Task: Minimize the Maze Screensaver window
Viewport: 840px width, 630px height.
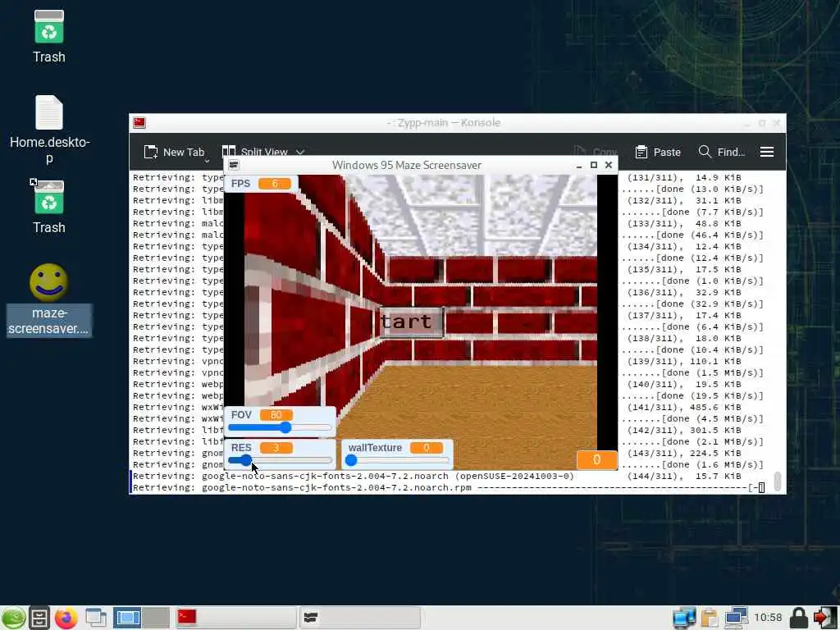Action: click(579, 166)
